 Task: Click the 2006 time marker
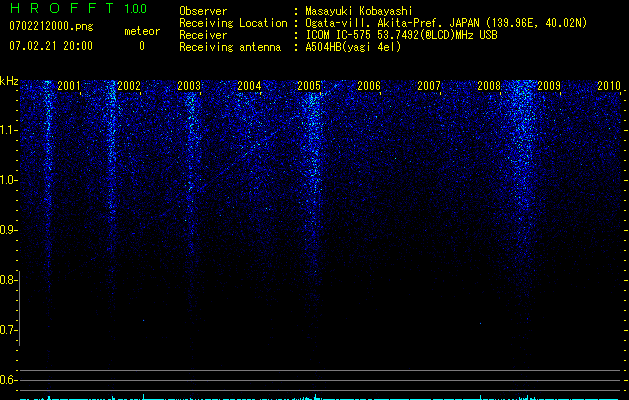coord(369,85)
